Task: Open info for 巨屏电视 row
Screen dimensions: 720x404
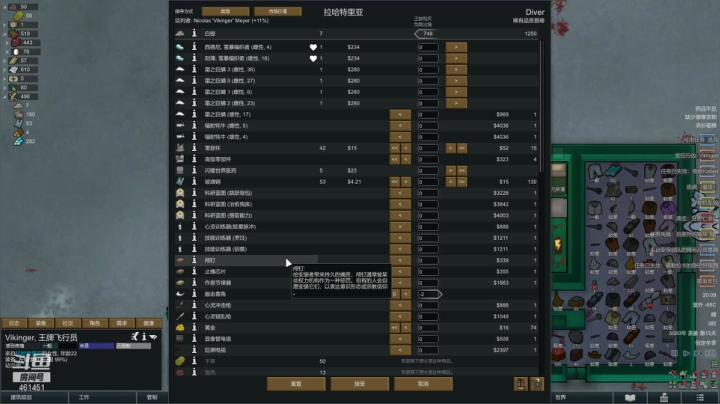Action: 194,350
